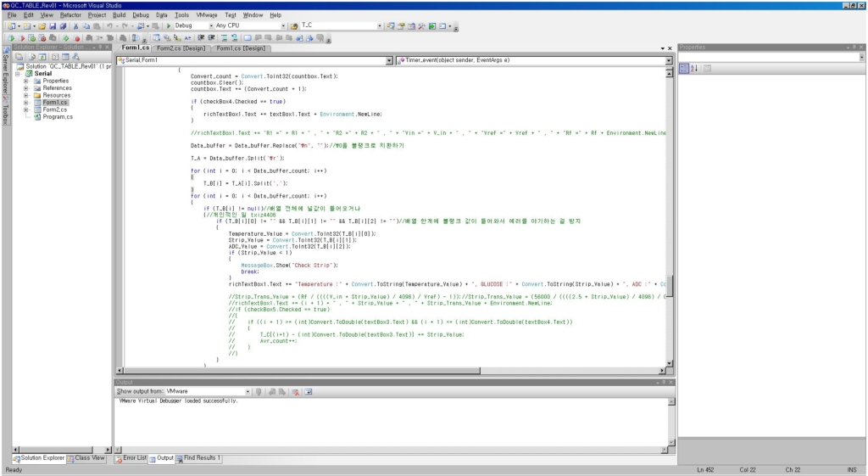The height and width of the screenshot is (476, 868).
Task: Expand the References node
Action: coord(26,88)
